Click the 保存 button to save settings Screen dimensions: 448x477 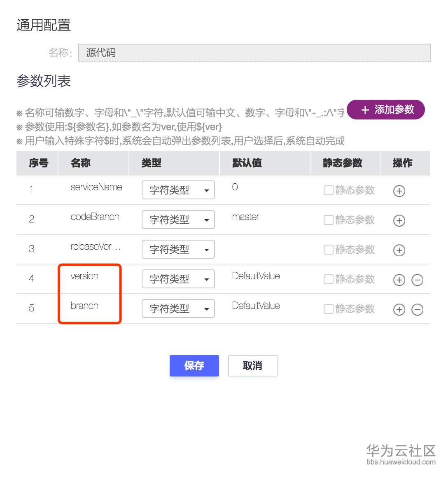click(194, 366)
